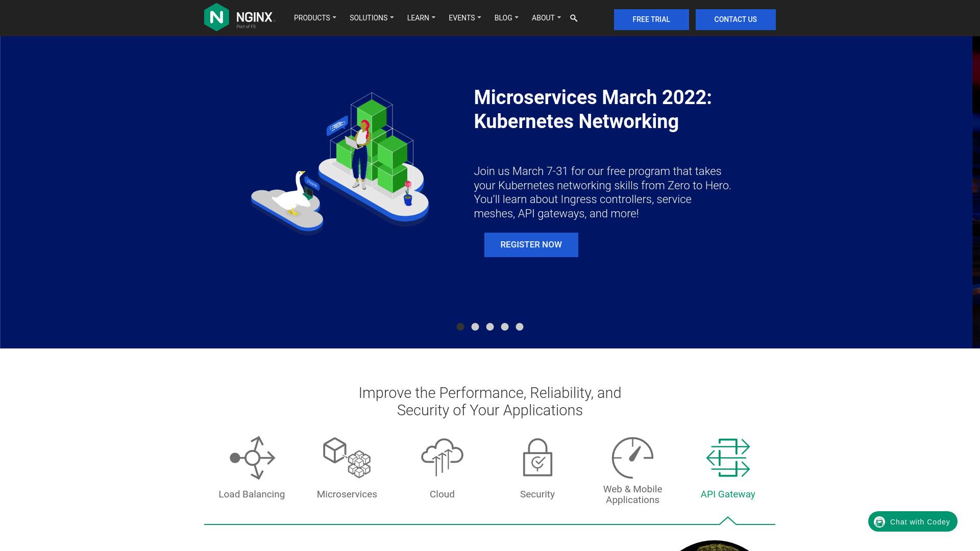This screenshot has width=980, height=551.
Task: Open the Security tab label
Action: (x=537, y=494)
